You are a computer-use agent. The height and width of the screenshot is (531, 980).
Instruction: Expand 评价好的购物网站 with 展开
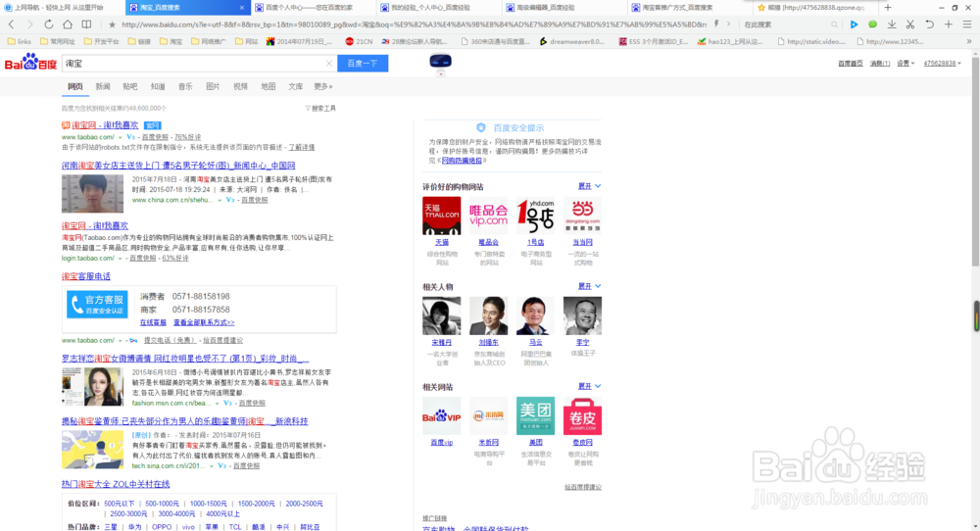coord(589,186)
